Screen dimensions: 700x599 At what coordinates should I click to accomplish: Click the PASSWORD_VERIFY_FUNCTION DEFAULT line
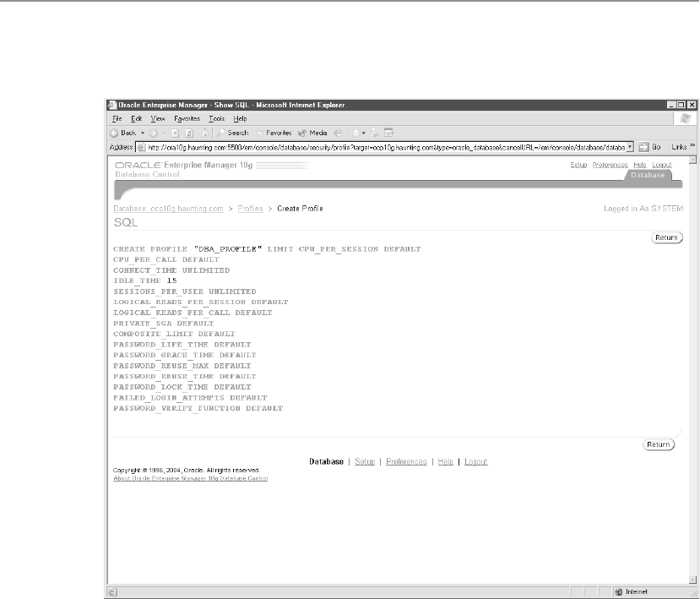coord(198,408)
